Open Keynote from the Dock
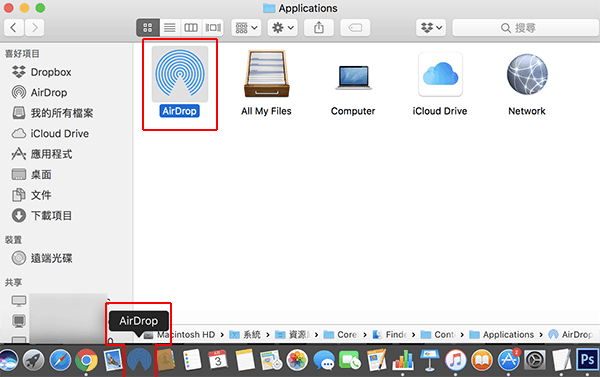Screen dimensions: 600x377 coord(429,360)
